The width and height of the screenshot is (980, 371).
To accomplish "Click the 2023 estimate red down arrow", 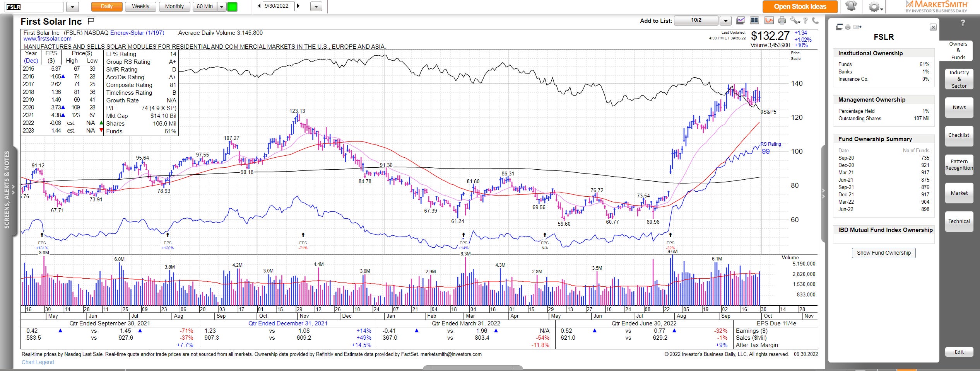I will 101,131.
